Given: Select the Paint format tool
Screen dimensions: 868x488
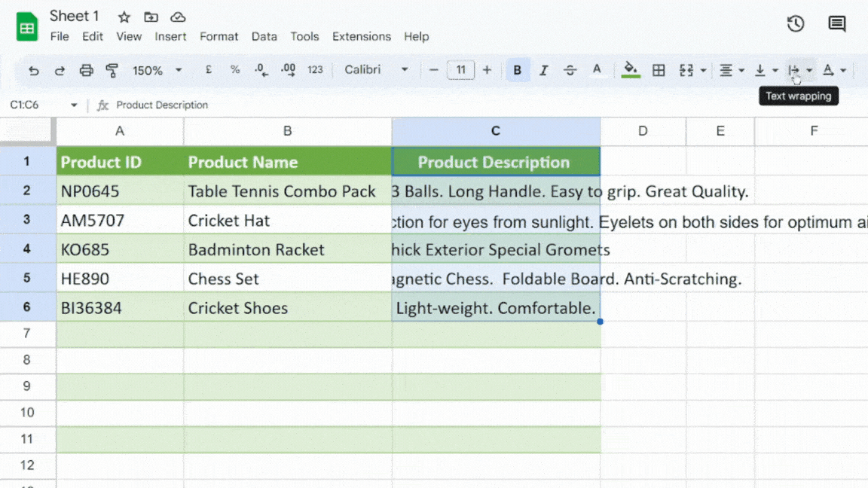Looking at the screenshot, I should 112,70.
